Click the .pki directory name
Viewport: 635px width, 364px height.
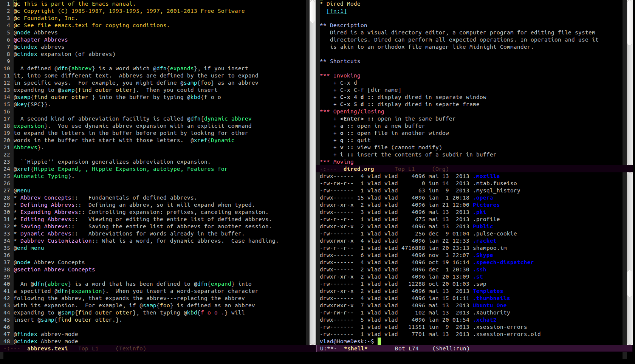click(x=480, y=212)
